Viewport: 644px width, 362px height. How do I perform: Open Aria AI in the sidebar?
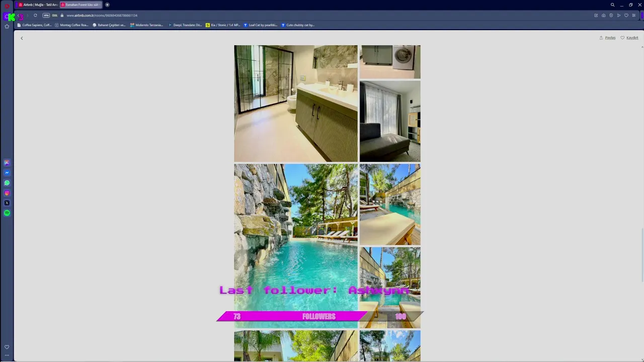pyautogui.click(x=7, y=162)
